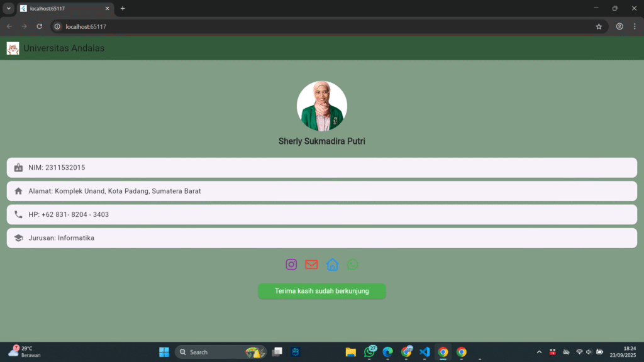
Task: Click the blue home icon
Action: (332, 265)
